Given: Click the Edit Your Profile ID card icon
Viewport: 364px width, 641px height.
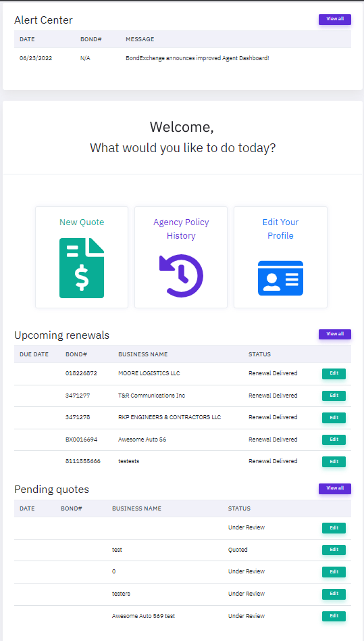Looking at the screenshot, I should 280,278.
